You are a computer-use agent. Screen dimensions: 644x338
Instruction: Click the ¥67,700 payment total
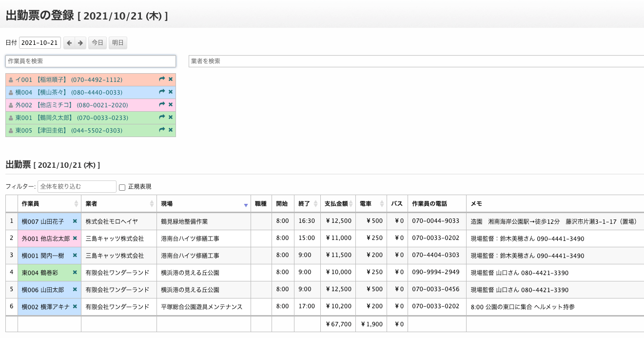[x=338, y=324]
